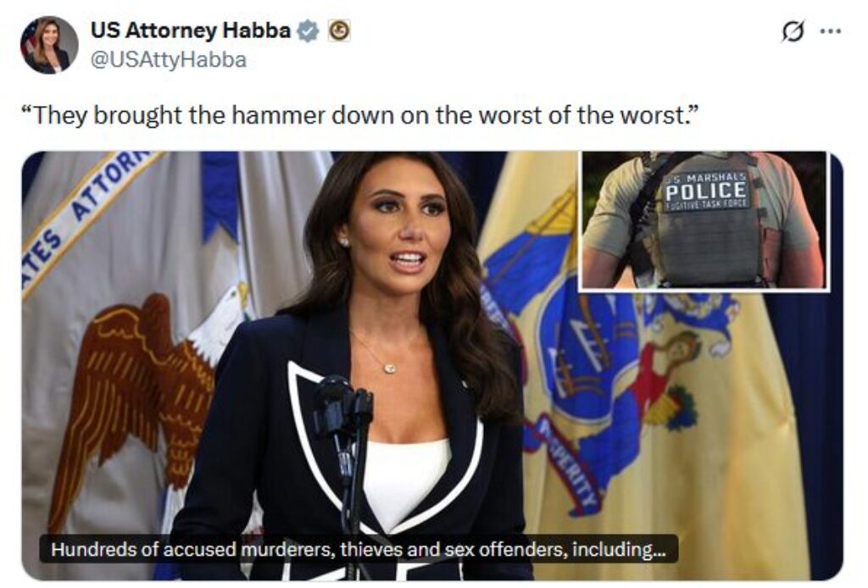This screenshot has width=868, height=588.
Task: Click the 'US MARSHALS' text in inset
Action: click(x=706, y=177)
